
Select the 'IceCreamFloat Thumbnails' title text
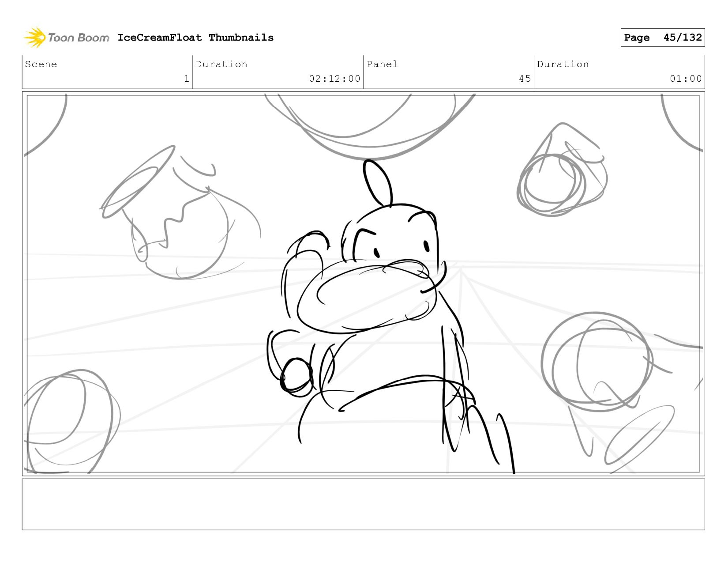(195, 38)
